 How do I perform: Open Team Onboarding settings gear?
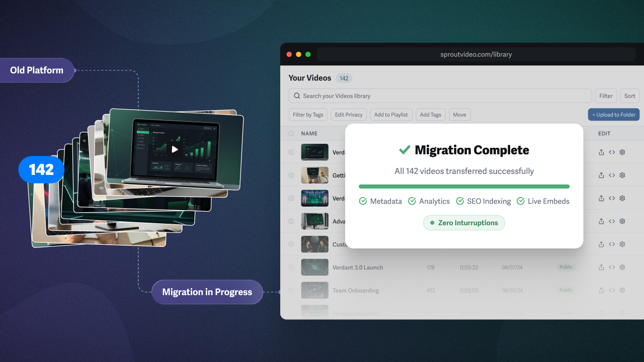coord(622,291)
